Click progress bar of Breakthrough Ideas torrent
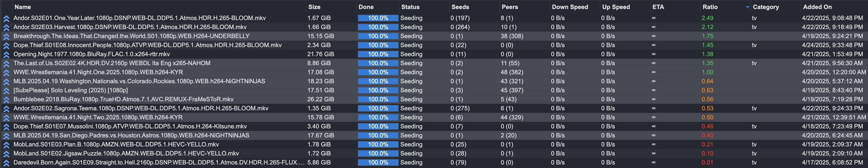 coord(378,36)
